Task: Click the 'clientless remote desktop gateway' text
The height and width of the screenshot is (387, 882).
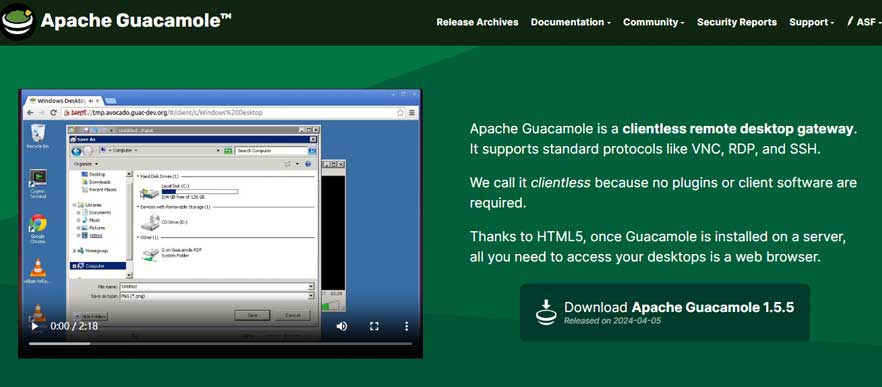Action: [x=737, y=129]
